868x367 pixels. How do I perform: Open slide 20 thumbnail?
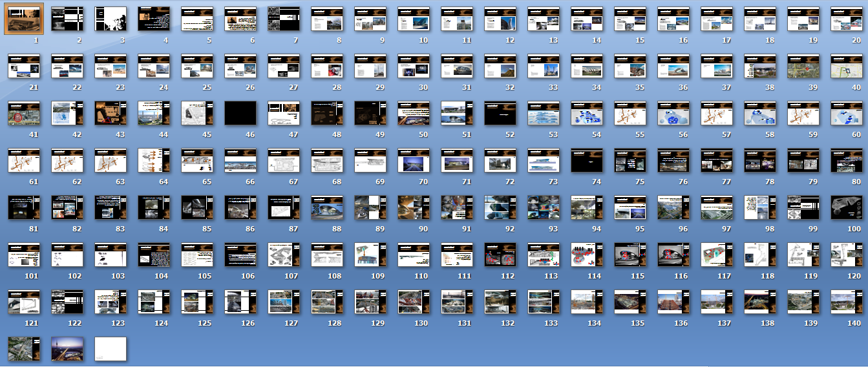(x=847, y=19)
